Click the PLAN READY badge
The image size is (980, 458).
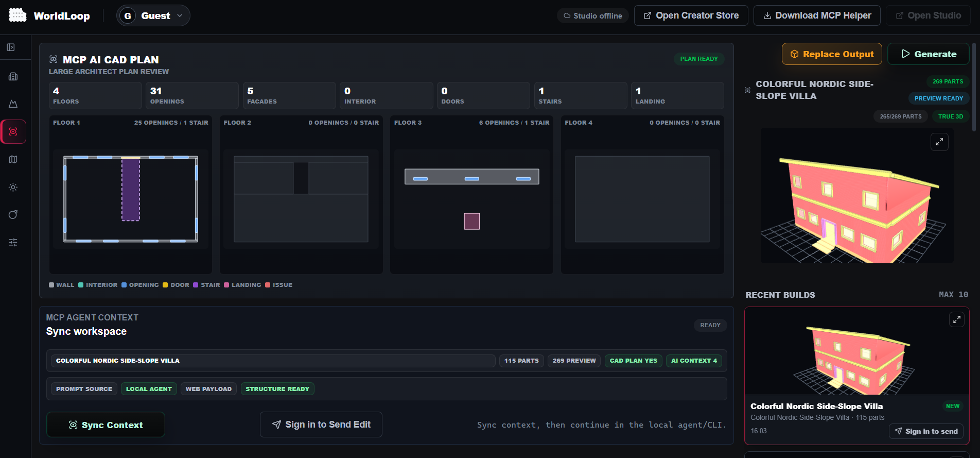pos(699,59)
